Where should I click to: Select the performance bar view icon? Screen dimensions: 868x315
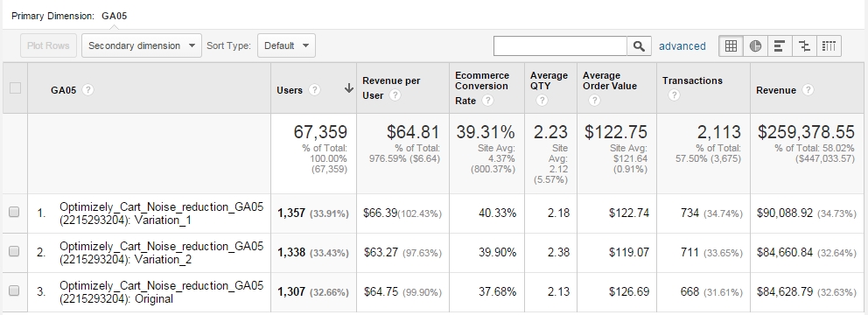click(780, 46)
